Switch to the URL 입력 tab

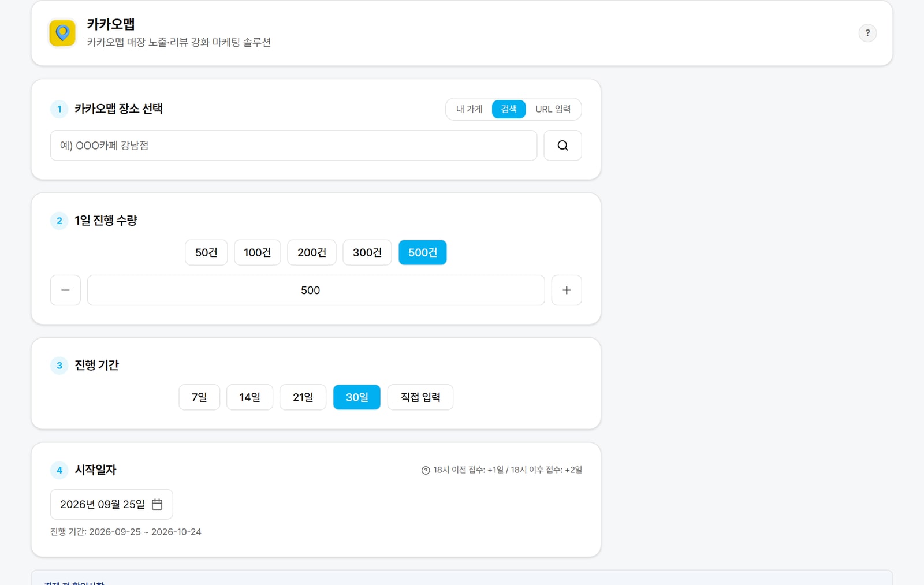point(553,109)
